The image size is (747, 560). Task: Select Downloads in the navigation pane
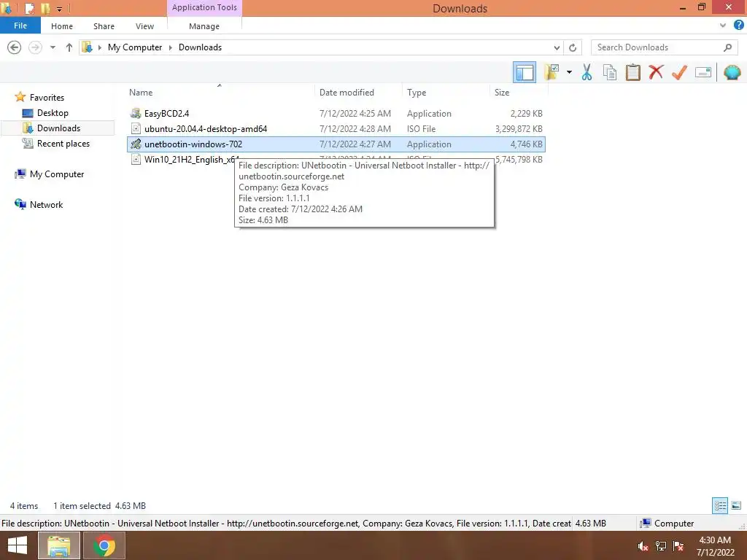(x=58, y=128)
